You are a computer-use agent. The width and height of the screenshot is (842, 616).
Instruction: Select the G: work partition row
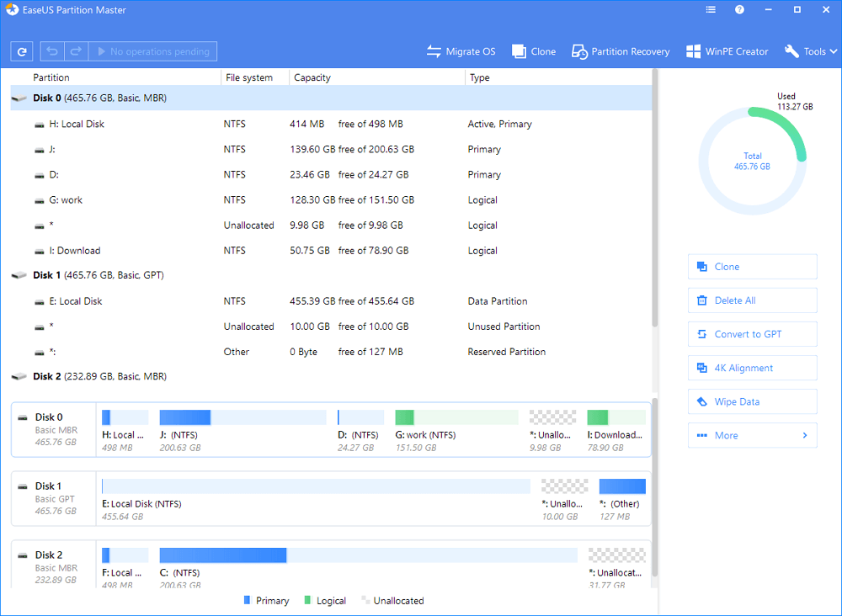point(331,199)
